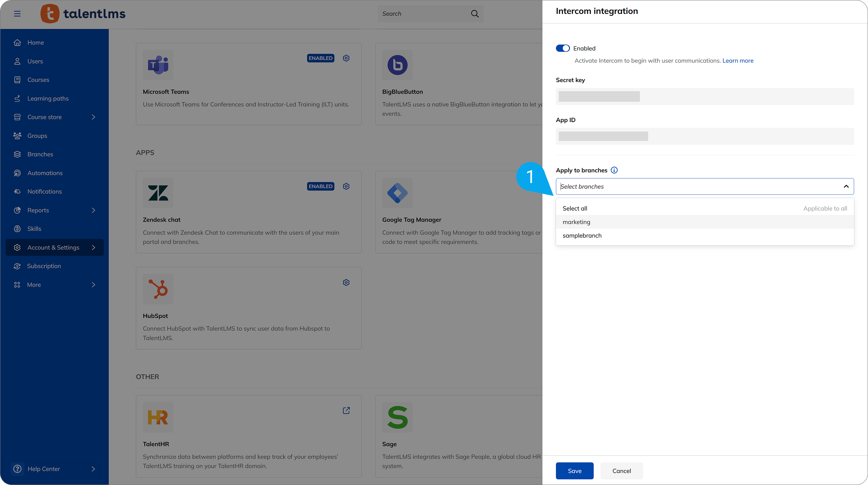Save the Intercom integration settings

574,471
